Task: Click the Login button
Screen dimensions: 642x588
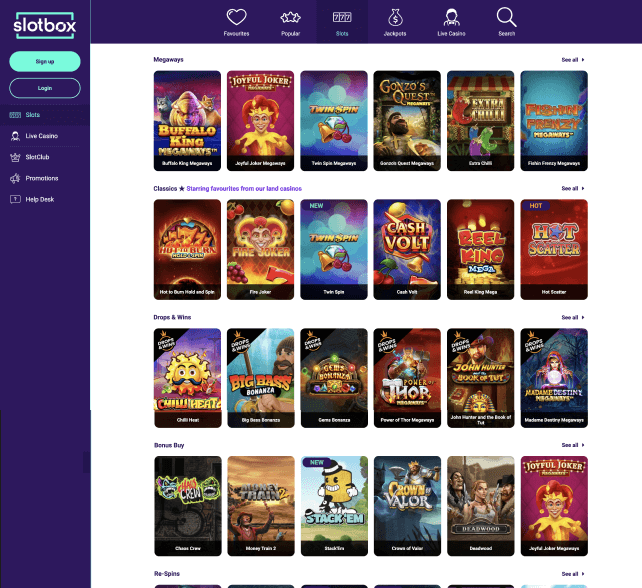Action: pos(45,88)
